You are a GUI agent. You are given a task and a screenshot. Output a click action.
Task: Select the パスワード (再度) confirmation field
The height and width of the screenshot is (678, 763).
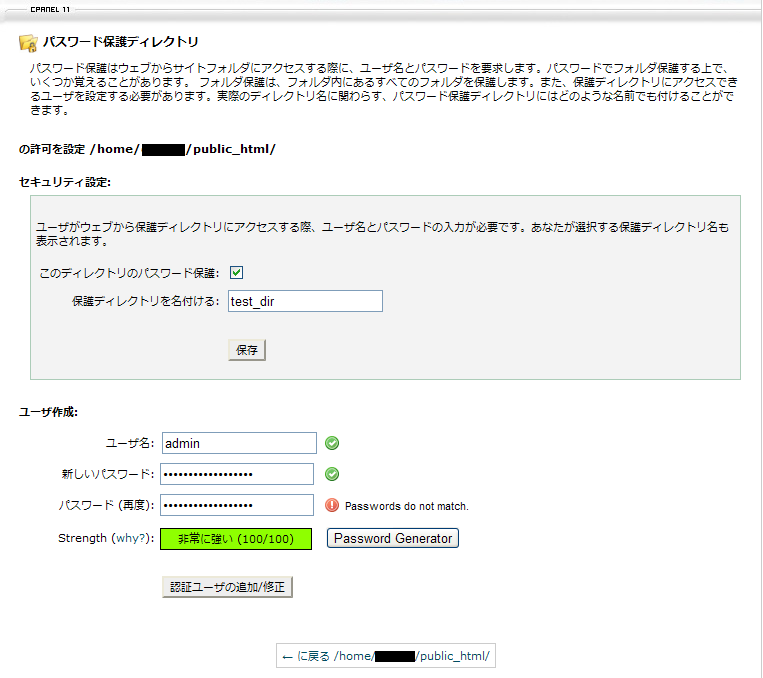[238, 505]
